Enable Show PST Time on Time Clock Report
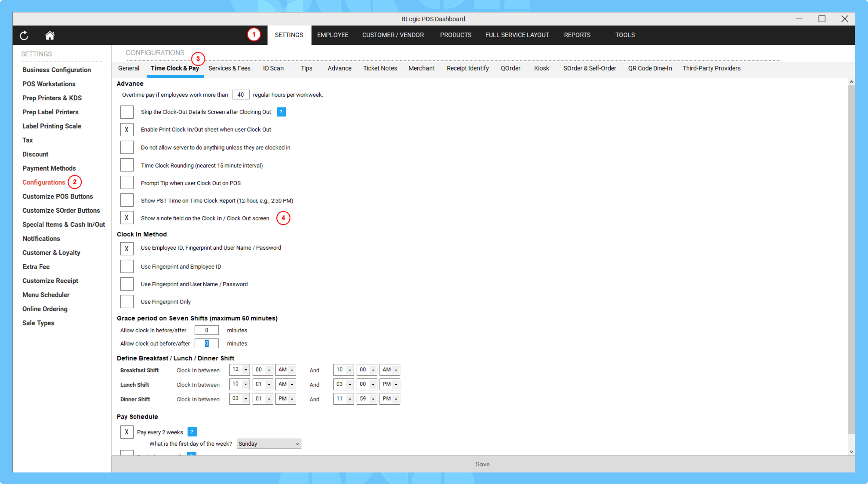Screen dimensions: 868x484 pos(127,200)
